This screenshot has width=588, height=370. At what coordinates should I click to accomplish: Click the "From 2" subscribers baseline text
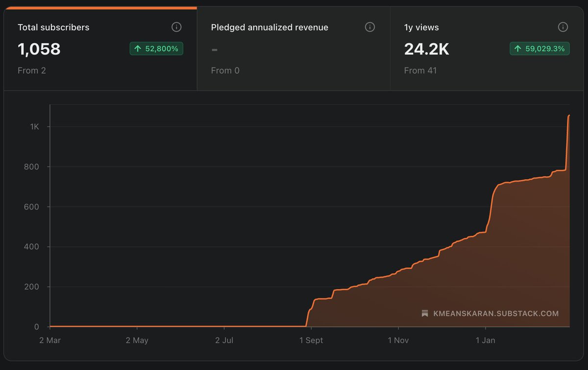click(32, 70)
